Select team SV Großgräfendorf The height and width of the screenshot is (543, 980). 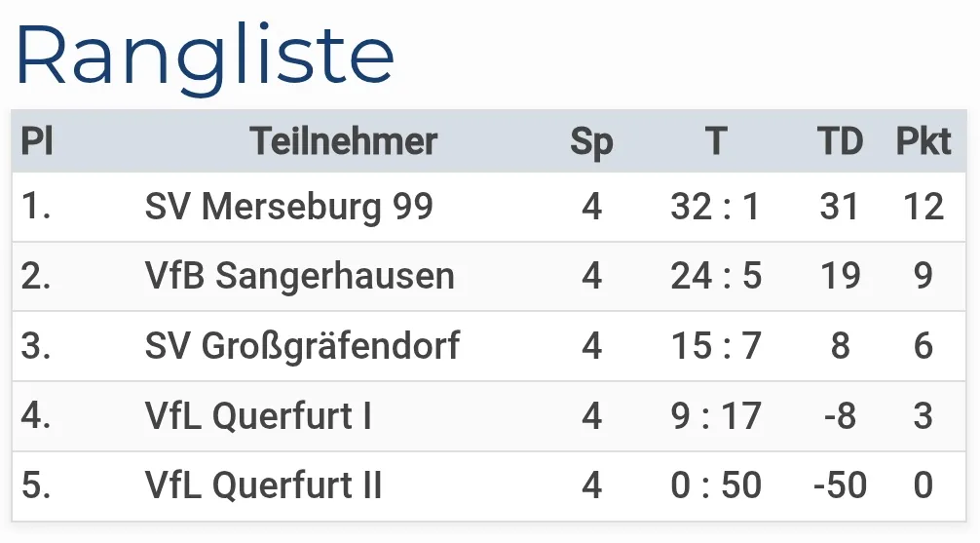(302, 346)
